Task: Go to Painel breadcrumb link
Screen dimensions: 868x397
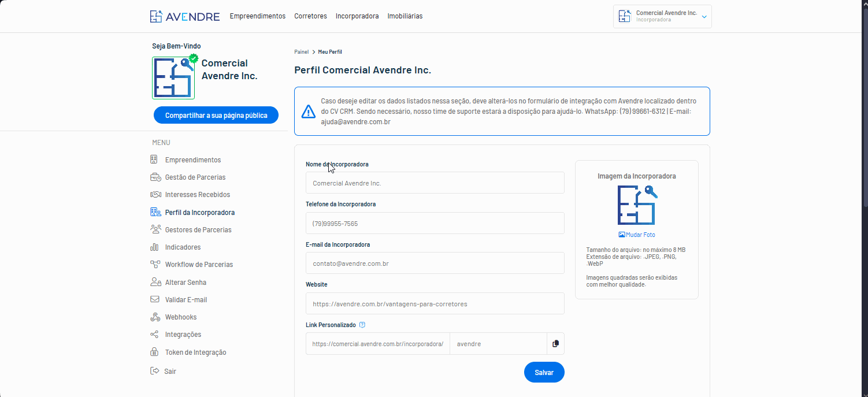Action: [301, 52]
